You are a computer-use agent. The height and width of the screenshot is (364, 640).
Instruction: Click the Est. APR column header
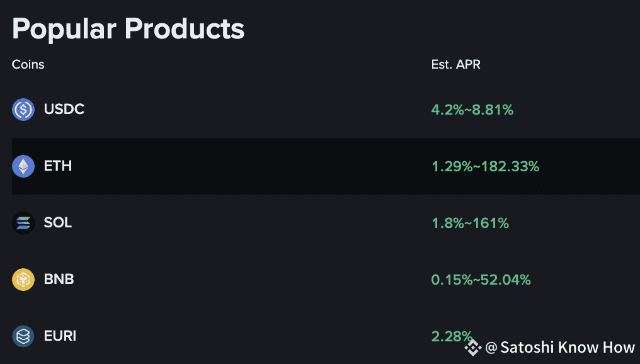(x=455, y=64)
